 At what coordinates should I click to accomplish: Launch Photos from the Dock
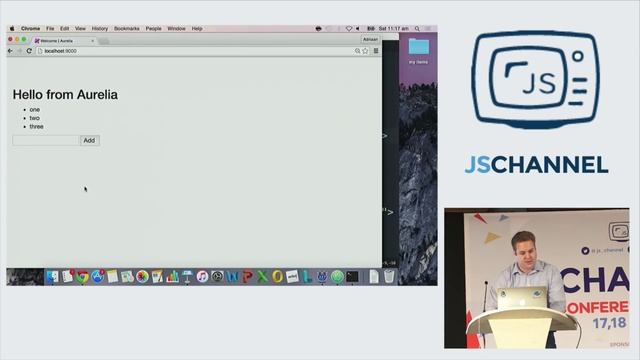[x=142, y=277]
